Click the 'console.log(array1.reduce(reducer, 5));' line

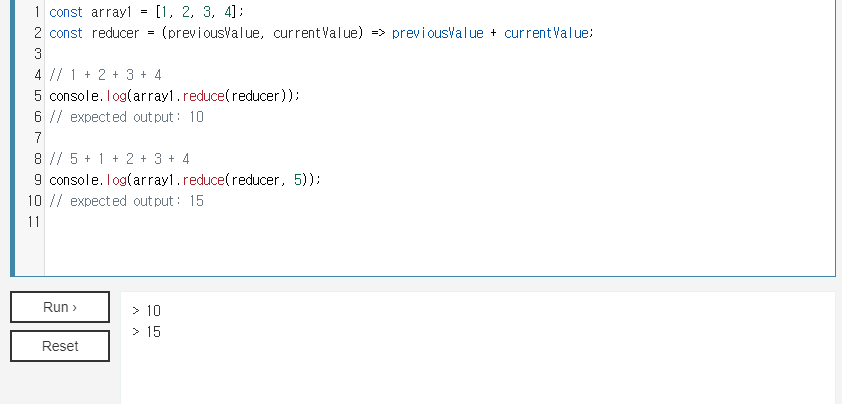(x=185, y=180)
